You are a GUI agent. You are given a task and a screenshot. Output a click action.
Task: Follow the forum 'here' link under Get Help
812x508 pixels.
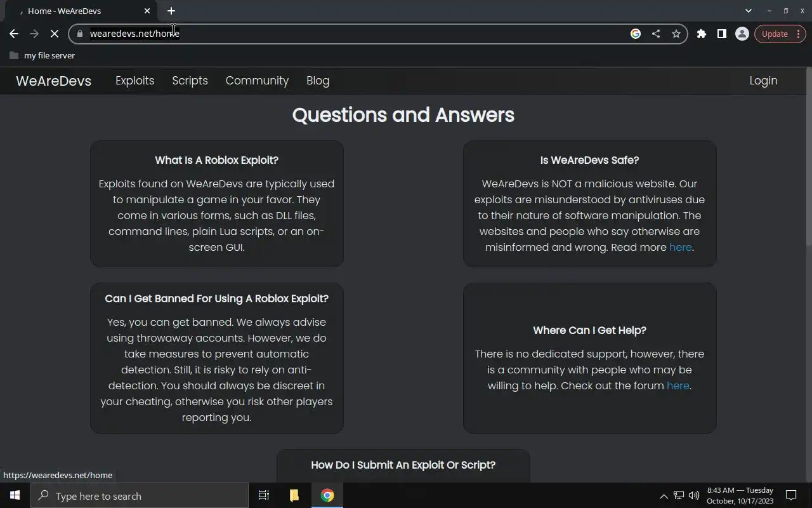pyautogui.click(x=678, y=385)
